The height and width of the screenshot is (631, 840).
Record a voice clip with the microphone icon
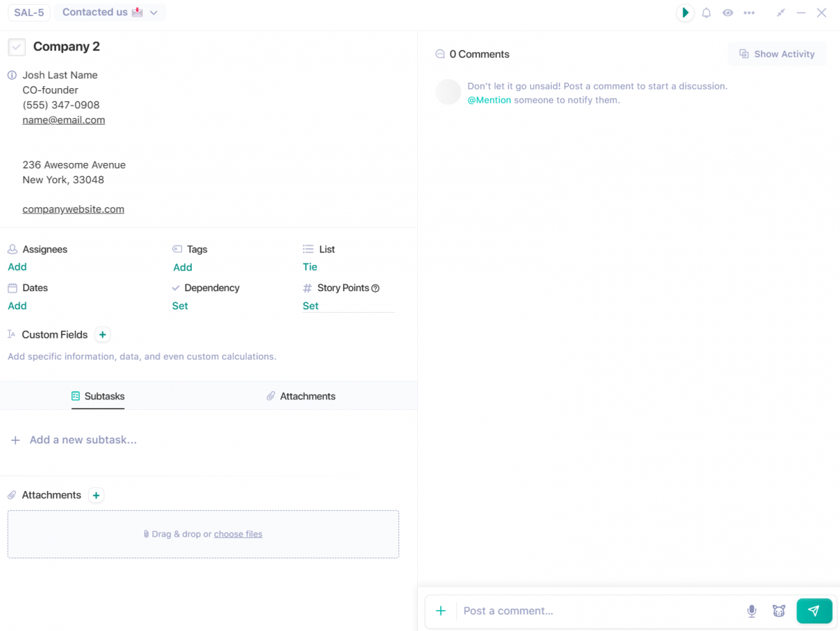tap(751, 611)
